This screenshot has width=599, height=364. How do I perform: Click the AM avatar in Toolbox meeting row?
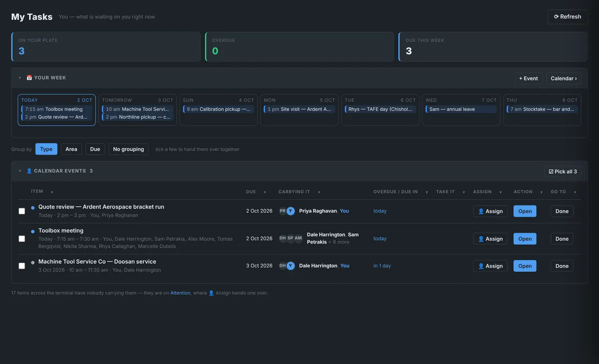298,238
